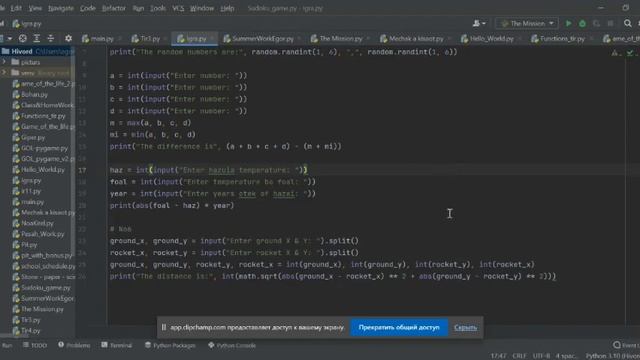Open Functions_tir.py editor tab
The width and height of the screenshot is (640, 360).
562,39
